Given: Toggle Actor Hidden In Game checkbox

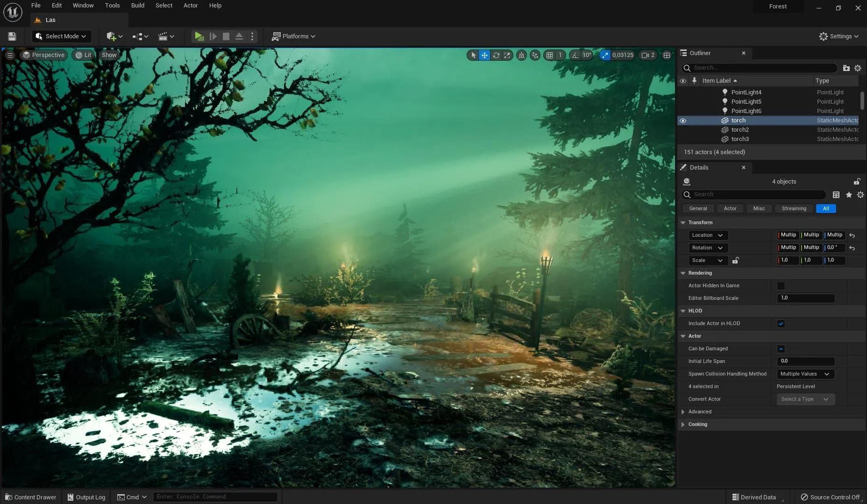Looking at the screenshot, I should coord(781,285).
